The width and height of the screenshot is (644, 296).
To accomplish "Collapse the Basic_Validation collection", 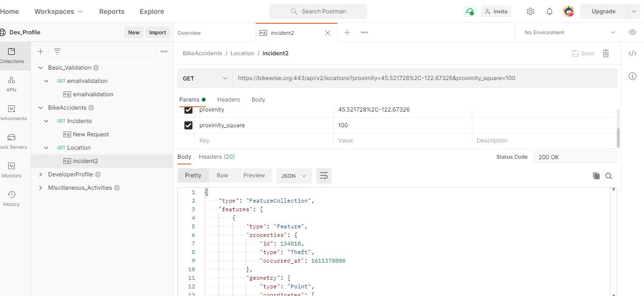I will point(41,68).
